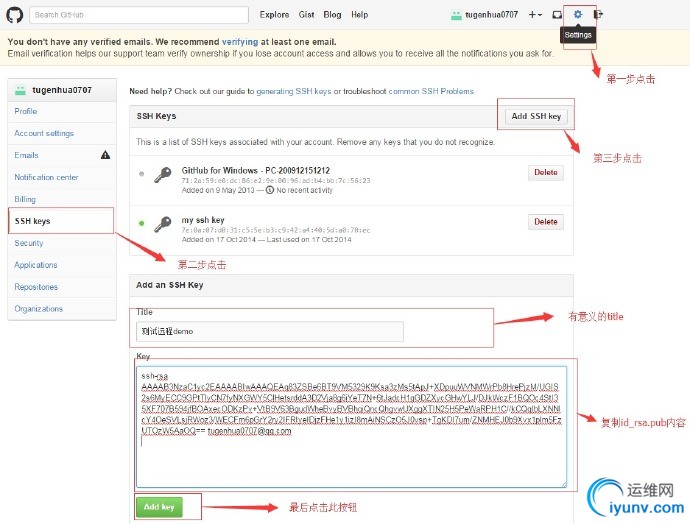The width and height of the screenshot is (690, 524).
Task: Open the Gist link in header
Action: tap(306, 15)
